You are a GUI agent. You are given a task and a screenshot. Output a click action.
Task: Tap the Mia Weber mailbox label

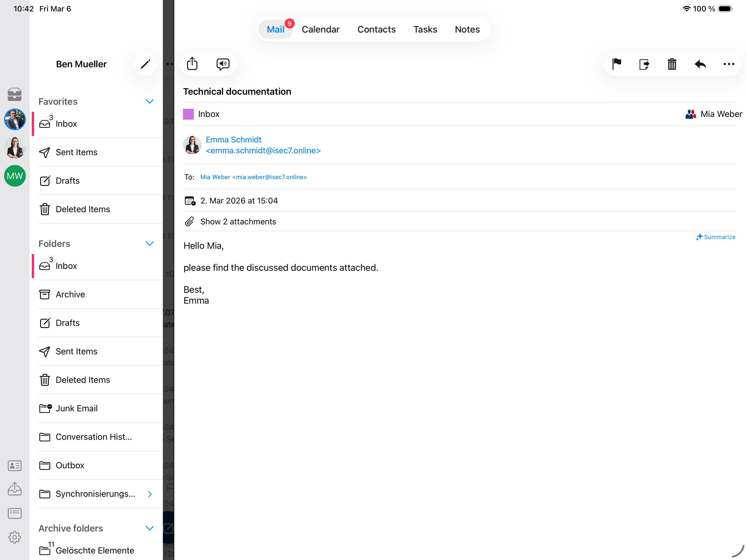pos(721,114)
